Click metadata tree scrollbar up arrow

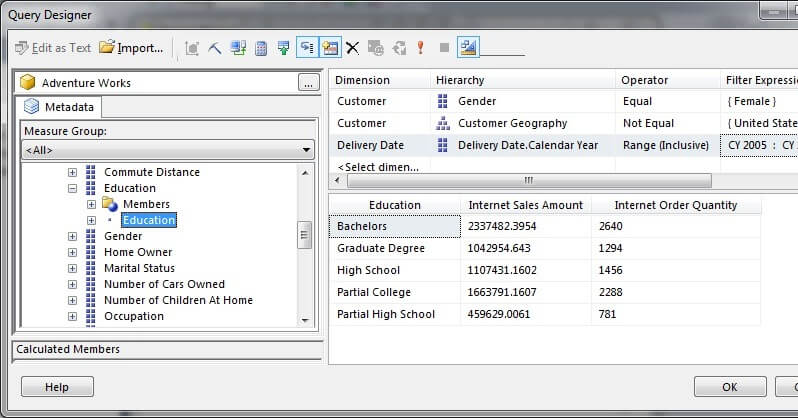click(305, 173)
